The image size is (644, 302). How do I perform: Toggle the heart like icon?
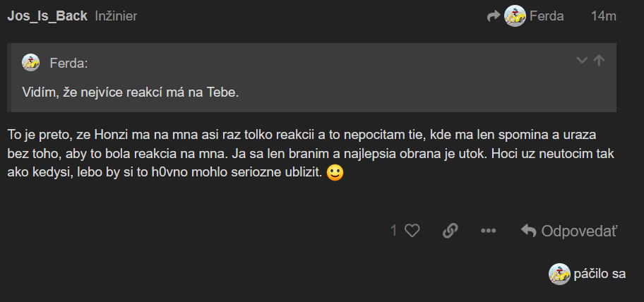click(412, 230)
